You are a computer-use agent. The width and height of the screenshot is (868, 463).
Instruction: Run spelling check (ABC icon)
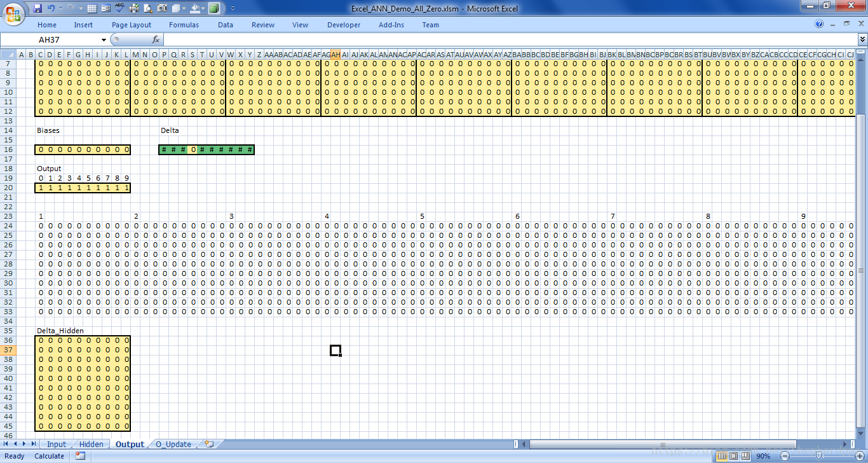click(119, 8)
